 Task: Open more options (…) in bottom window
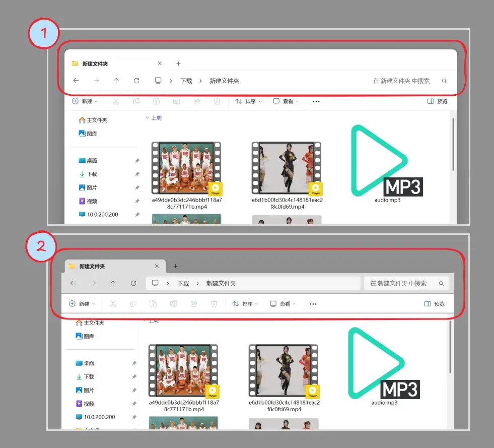coord(313,304)
